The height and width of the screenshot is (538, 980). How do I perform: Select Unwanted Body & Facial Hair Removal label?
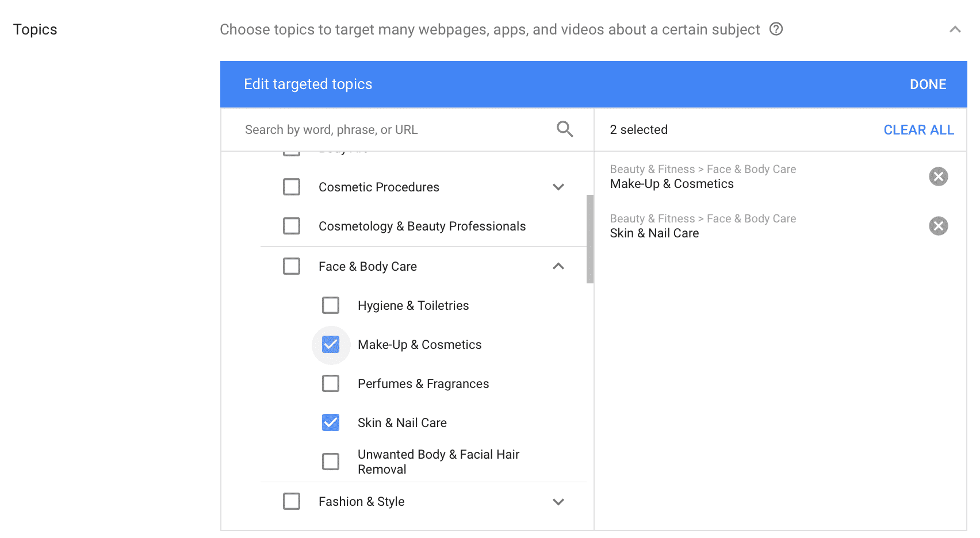coord(438,462)
